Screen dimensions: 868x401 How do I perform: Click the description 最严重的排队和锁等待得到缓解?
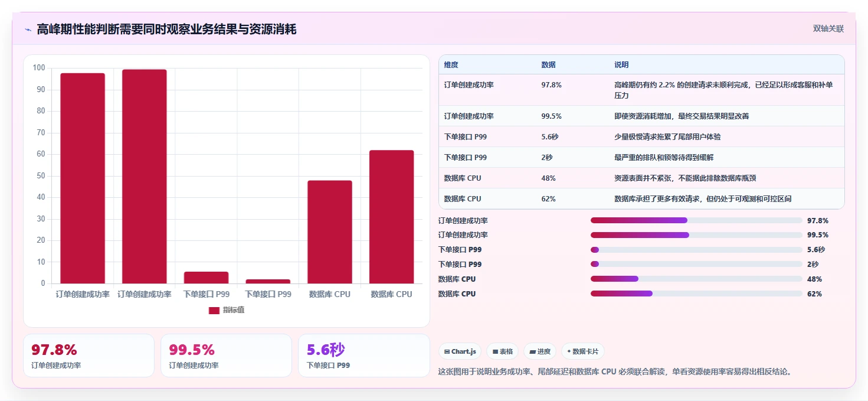[x=664, y=158]
